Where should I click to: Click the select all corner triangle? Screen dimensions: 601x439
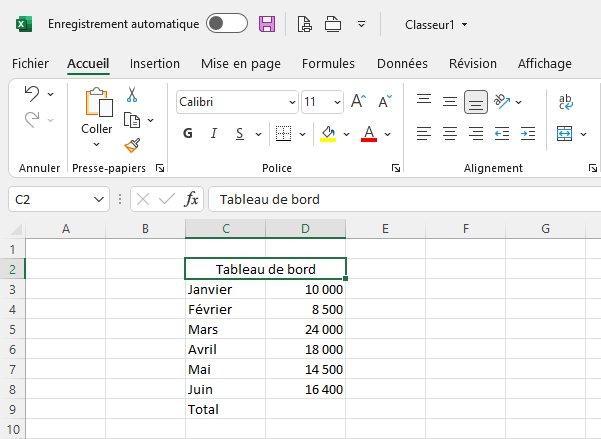pyautogui.click(x=17, y=229)
